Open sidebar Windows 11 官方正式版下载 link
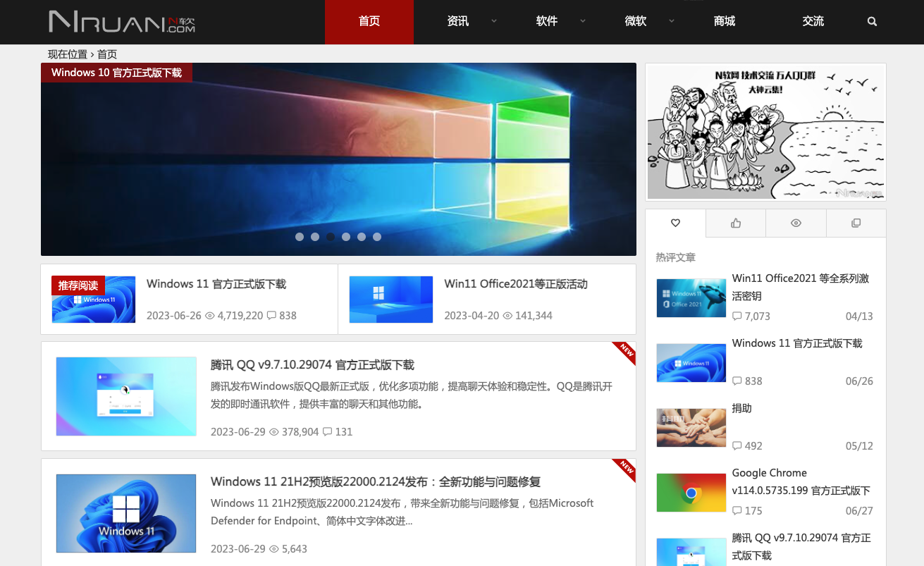Image resolution: width=924 pixels, height=566 pixels. [x=797, y=343]
